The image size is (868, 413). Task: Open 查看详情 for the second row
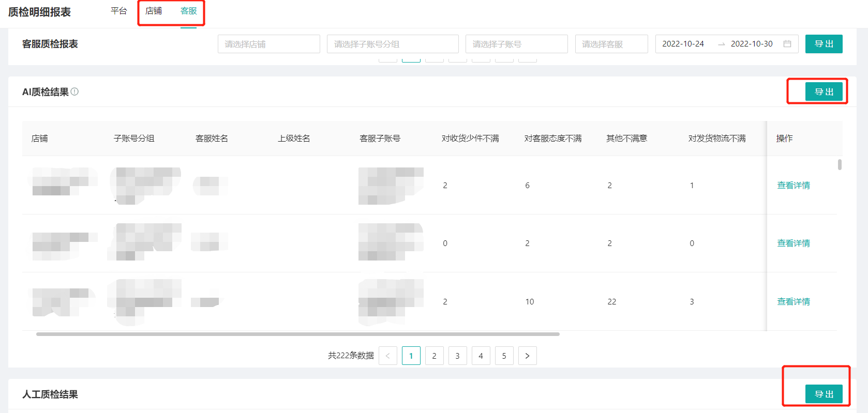click(794, 243)
